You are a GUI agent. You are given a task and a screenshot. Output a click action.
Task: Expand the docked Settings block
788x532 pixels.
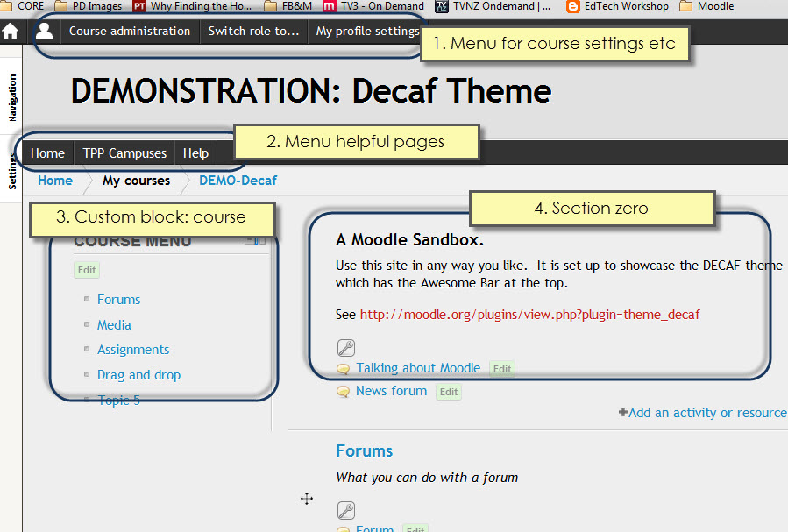[x=12, y=171]
